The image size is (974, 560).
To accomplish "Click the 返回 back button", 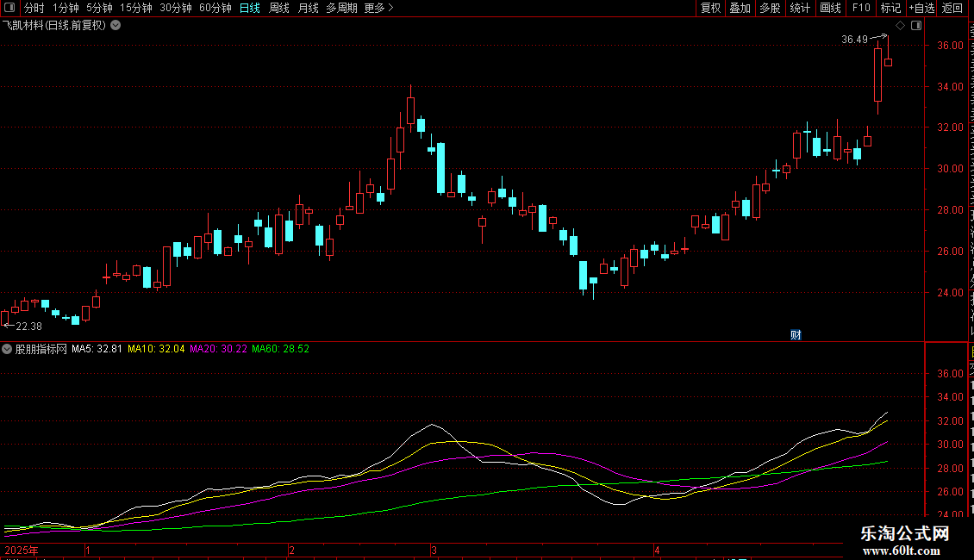I will 952,8.
